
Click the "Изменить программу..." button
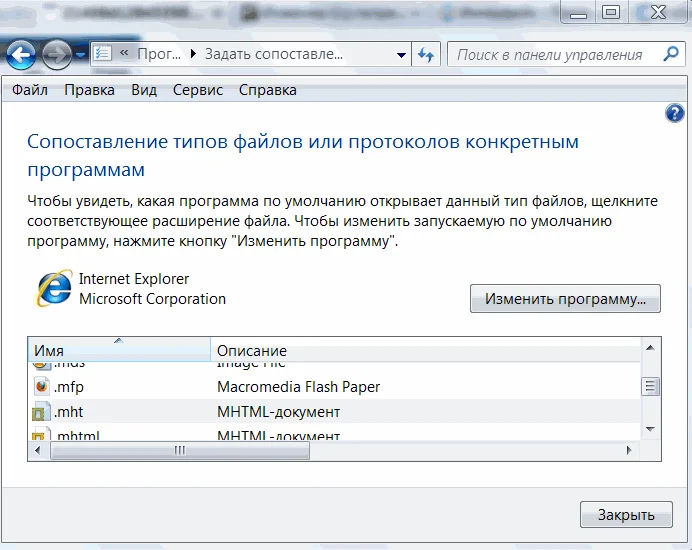tap(565, 298)
